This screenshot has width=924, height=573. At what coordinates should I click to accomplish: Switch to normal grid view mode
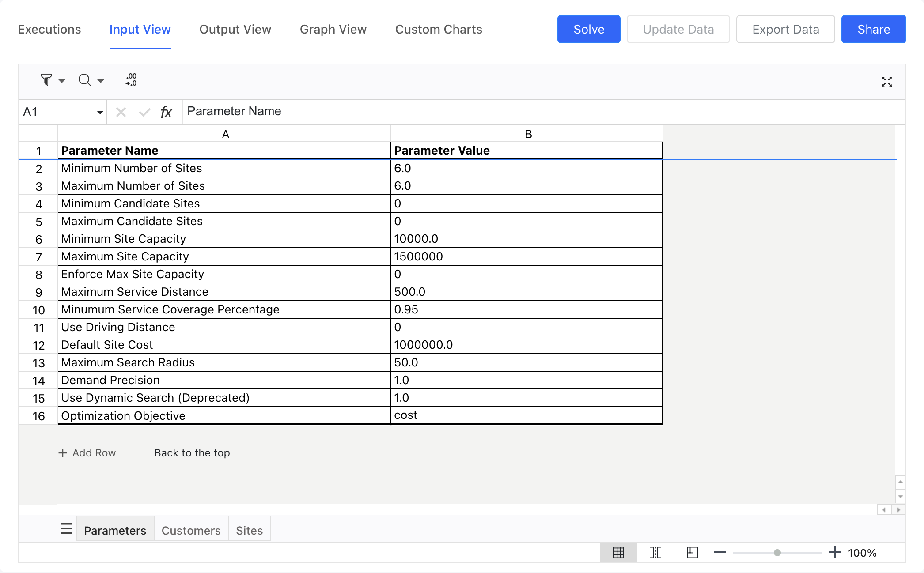click(x=618, y=552)
